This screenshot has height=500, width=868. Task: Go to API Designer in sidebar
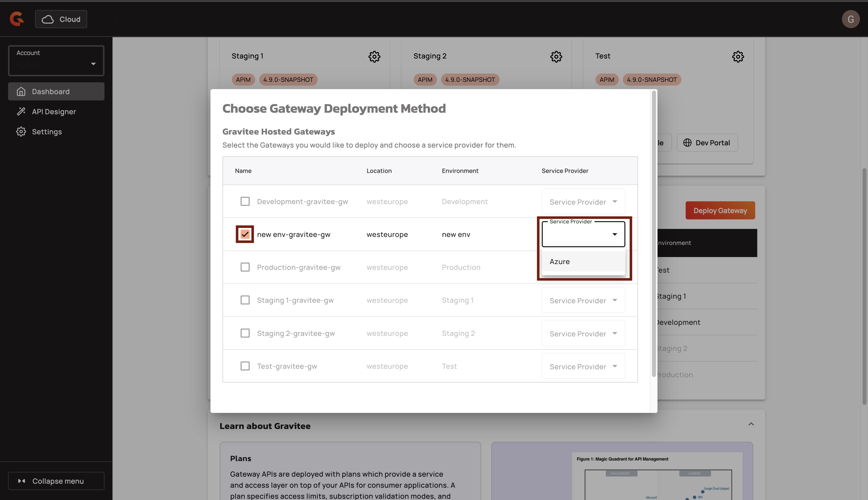click(53, 112)
